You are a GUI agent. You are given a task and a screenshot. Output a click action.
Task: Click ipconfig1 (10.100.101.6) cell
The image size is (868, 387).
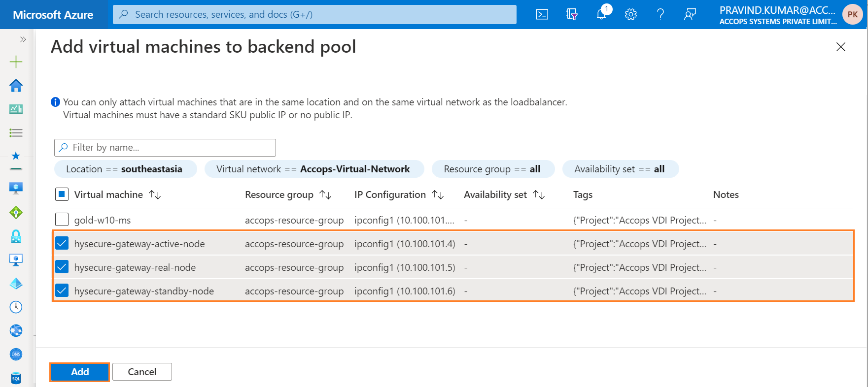point(405,291)
